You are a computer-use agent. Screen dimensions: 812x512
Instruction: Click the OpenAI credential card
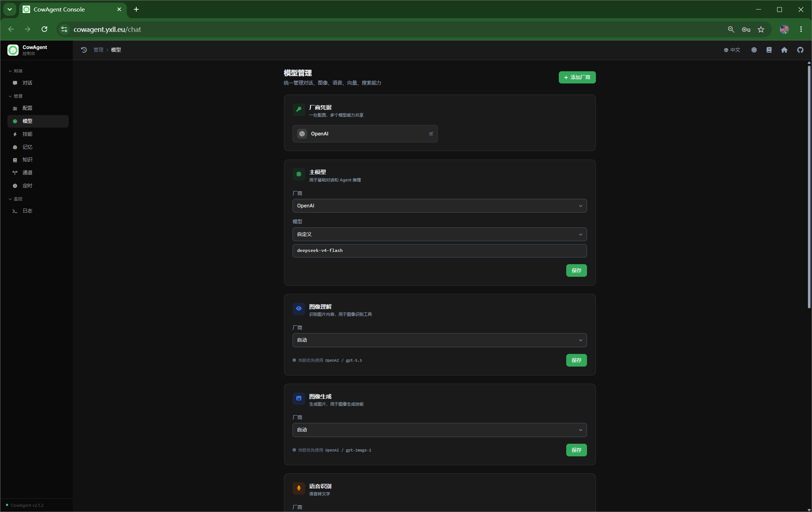tap(365, 134)
